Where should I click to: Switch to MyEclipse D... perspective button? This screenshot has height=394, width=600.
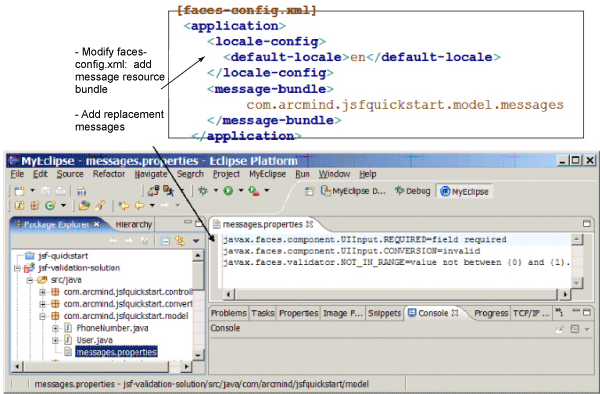coord(353,191)
